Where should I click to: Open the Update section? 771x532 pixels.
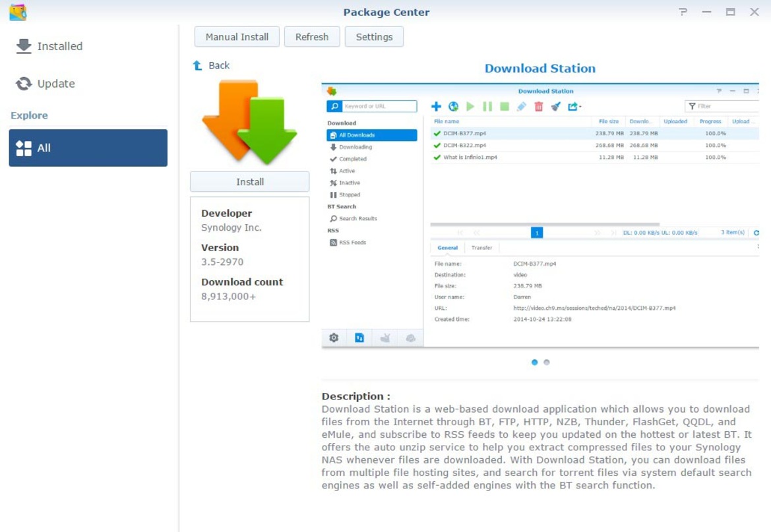tap(46, 84)
